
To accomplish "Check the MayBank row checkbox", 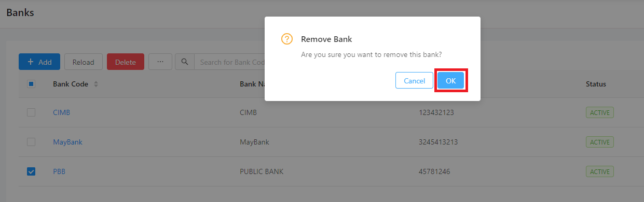I will click(x=31, y=142).
